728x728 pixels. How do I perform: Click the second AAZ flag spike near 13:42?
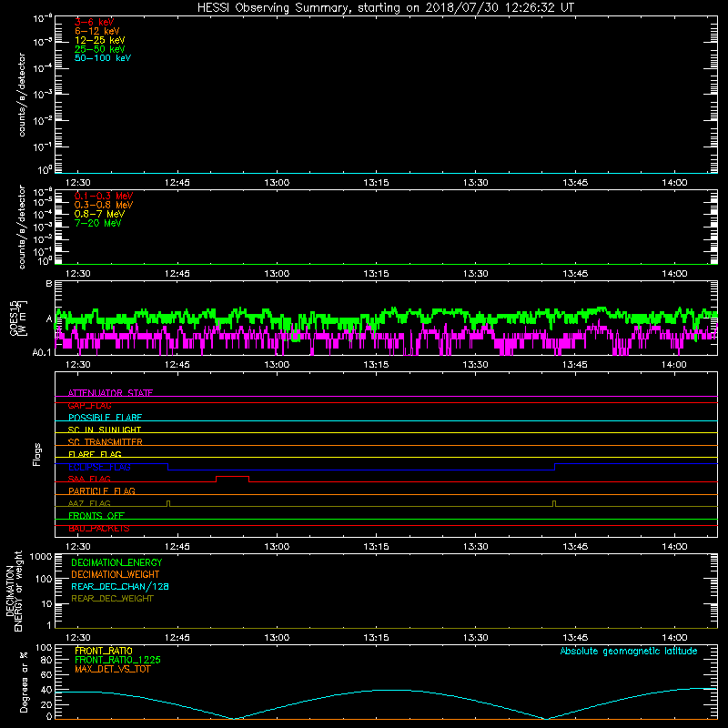tap(554, 503)
